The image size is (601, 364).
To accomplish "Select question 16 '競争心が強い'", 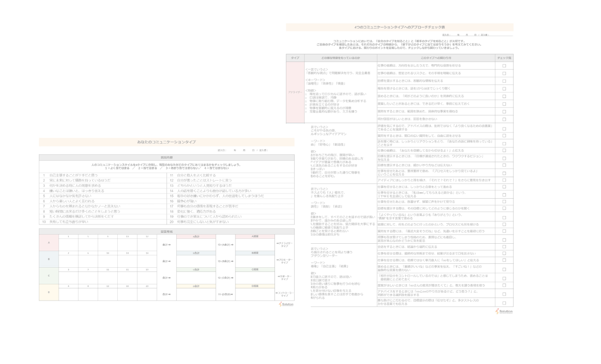I will pos(187,201).
